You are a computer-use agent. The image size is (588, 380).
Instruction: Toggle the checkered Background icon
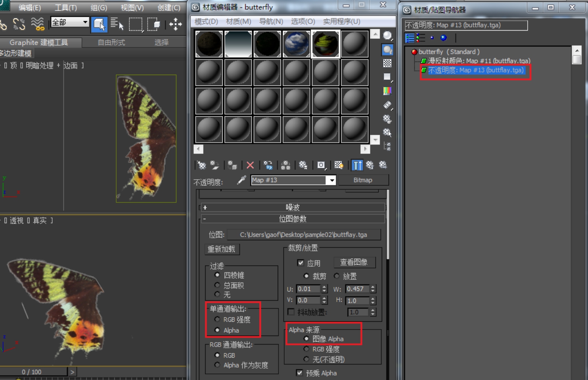coord(387,63)
